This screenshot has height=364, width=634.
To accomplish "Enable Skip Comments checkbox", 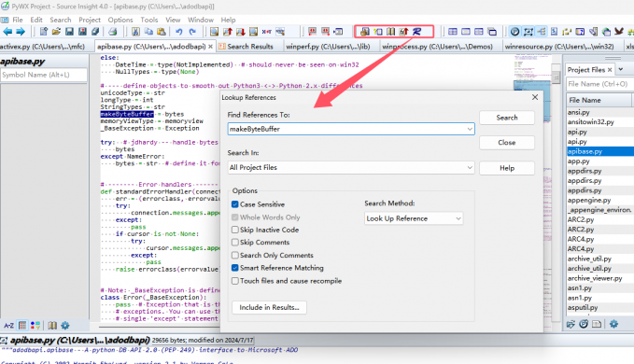I will point(235,243).
